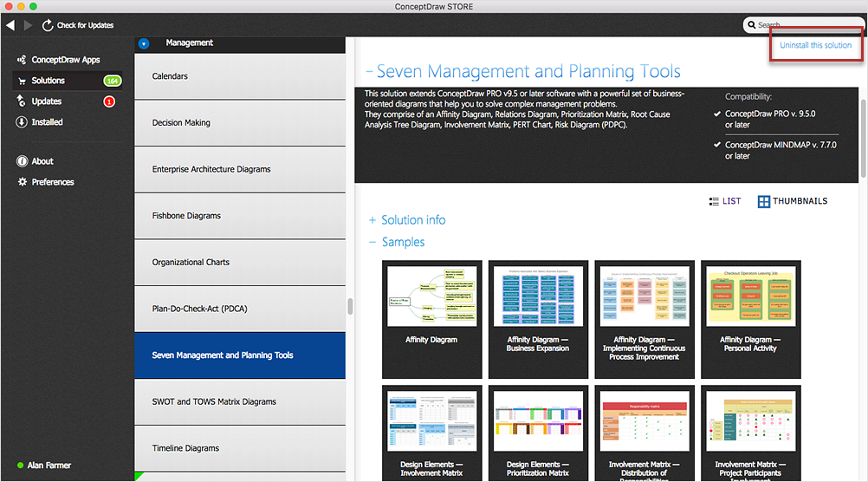Open Affinity Diagram — Business Expansion sample
Image resolution: width=868 pixels, height=482 pixels.
(538, 320)
